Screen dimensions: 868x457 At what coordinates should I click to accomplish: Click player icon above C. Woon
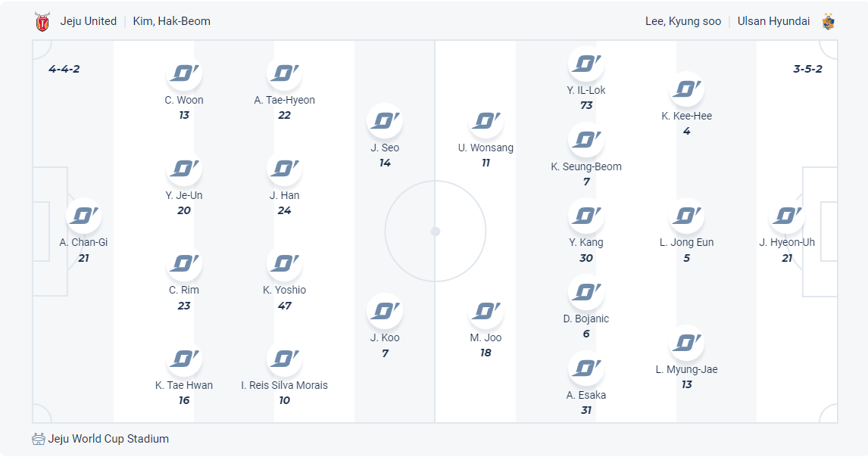(x=184, y=73)
